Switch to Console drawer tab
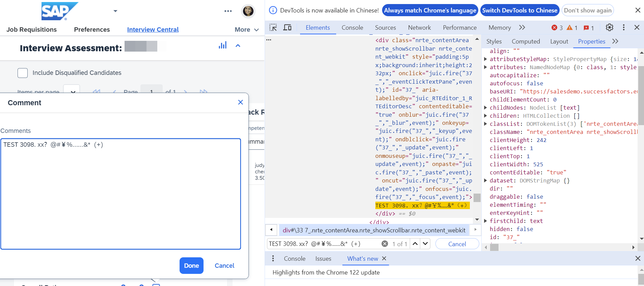The height and width of the screenshot is (286, 644). 295,259
